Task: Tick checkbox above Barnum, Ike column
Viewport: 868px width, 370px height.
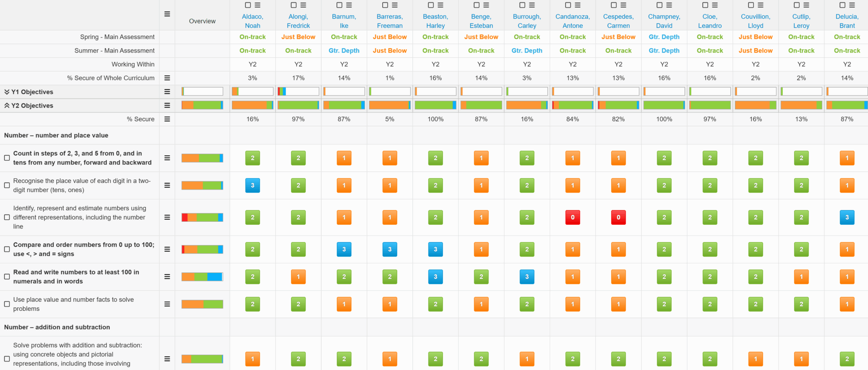Action: (339, 5)
